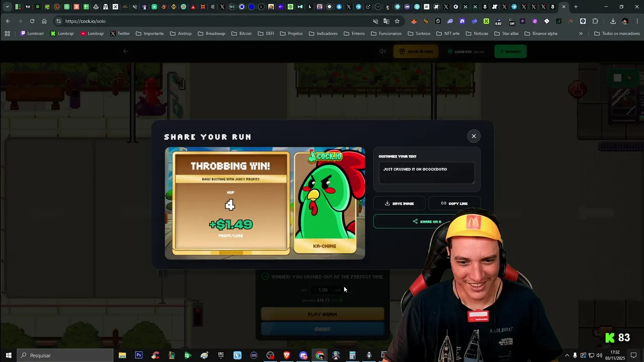Open the Indicadores bookmark folder
The height and width of the screenshot is (362, 644).
pos(323,34)
